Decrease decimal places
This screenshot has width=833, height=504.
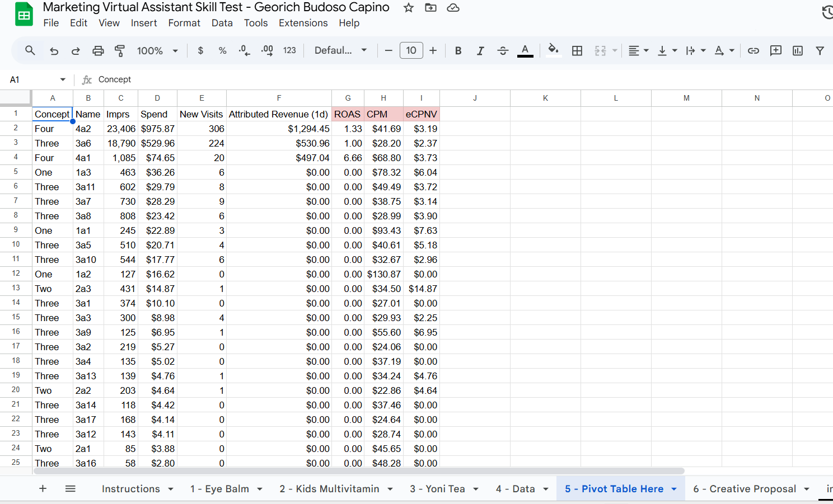click(244, 51)
